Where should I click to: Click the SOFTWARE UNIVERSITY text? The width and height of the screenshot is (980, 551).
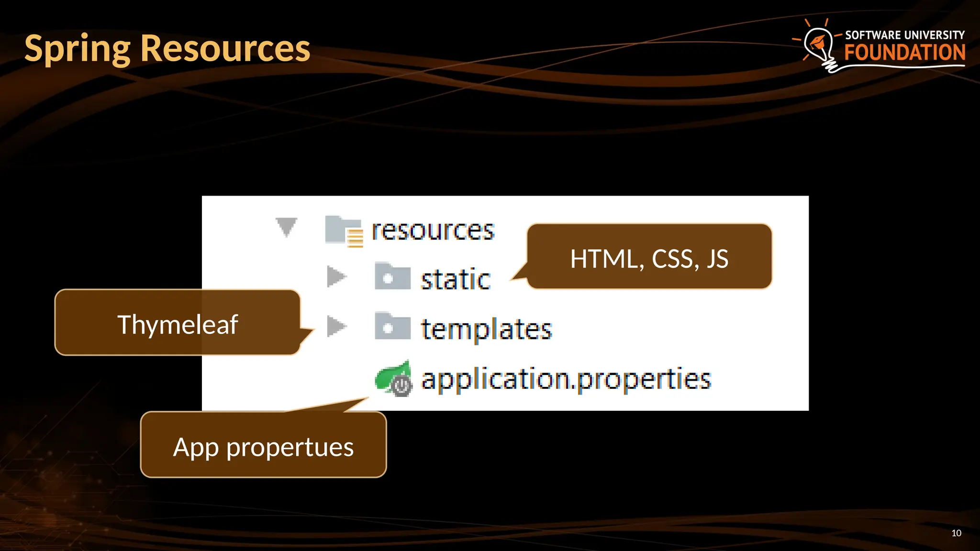(904, 35)
